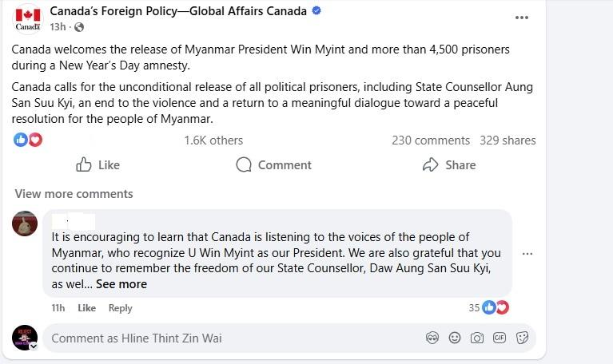Reply to the comment
This screenshot has width=613, height=364.
pos(120,308)
